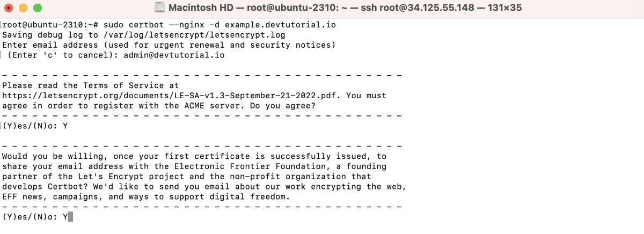Zoom the window using the green button
The image size is (644, 234).
(37, 8)
